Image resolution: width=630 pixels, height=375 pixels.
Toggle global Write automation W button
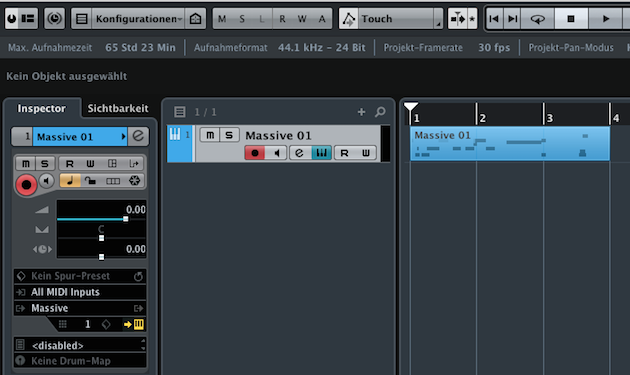302,18
